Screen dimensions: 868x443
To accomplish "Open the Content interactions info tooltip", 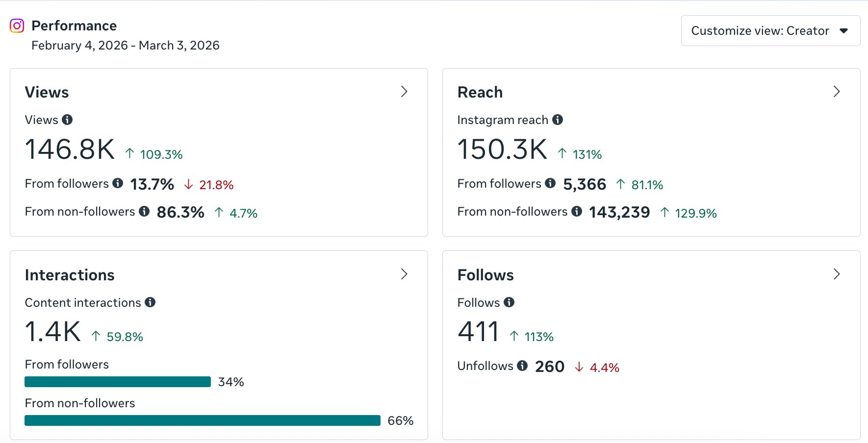I will coord(151,302).
